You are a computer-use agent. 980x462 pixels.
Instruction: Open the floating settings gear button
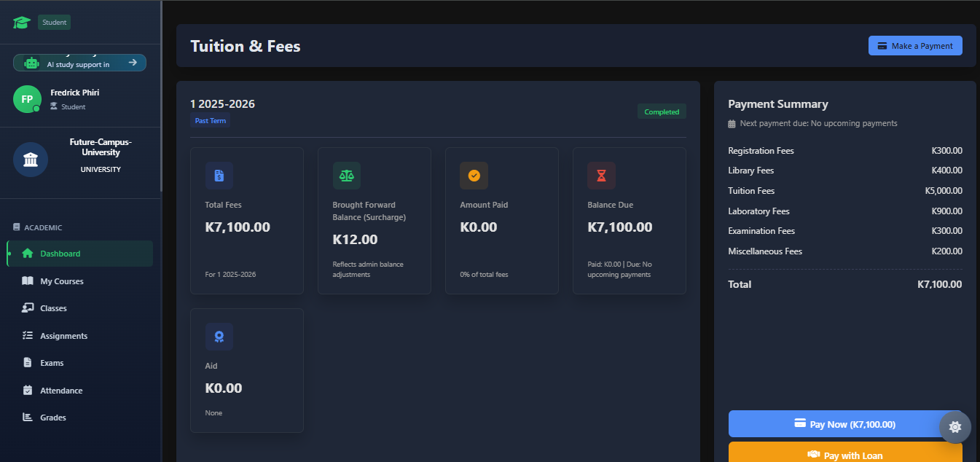(x=954, y=427)
